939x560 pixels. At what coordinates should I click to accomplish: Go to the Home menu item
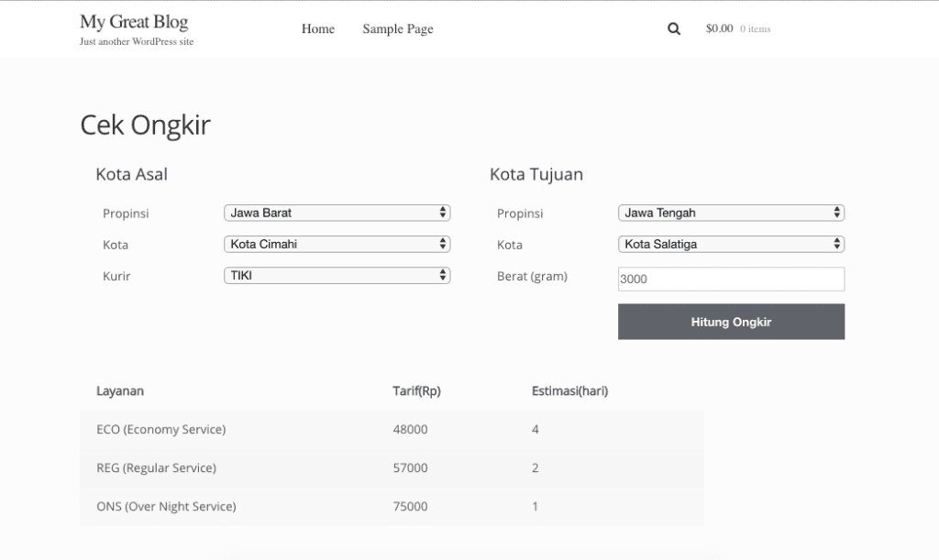[x=318, y=28]
